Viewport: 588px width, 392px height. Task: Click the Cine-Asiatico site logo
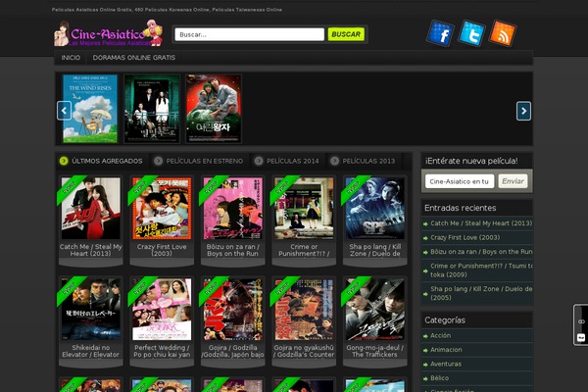click(109, 33)
